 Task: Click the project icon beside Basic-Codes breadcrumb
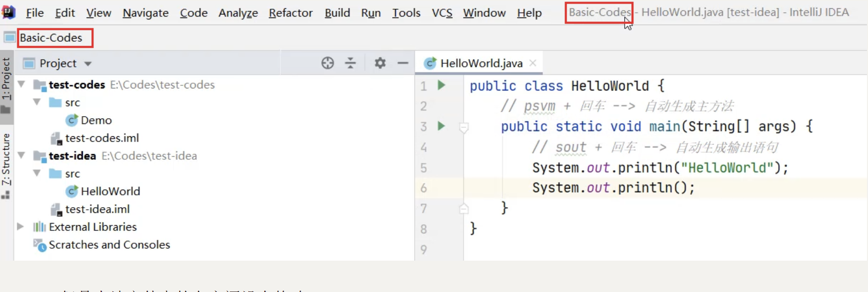coord(9,37)
